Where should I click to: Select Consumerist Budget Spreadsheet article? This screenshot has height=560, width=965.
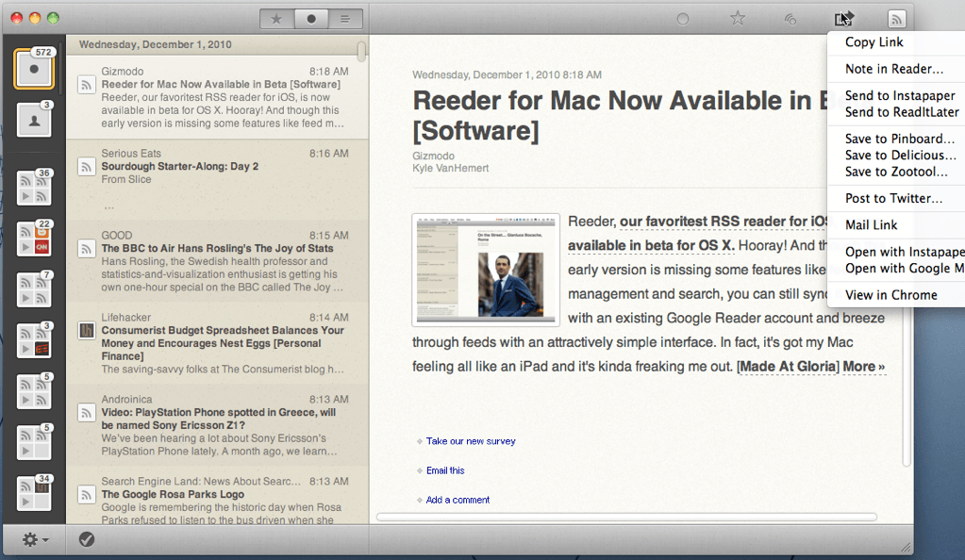[x=217, y=343]
